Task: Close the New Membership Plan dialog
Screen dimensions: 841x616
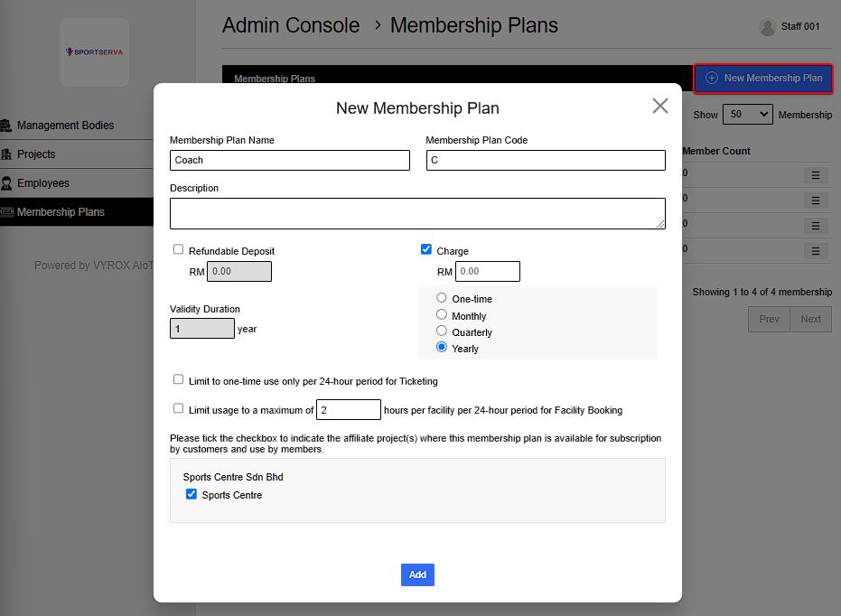Action: (660, 106)
